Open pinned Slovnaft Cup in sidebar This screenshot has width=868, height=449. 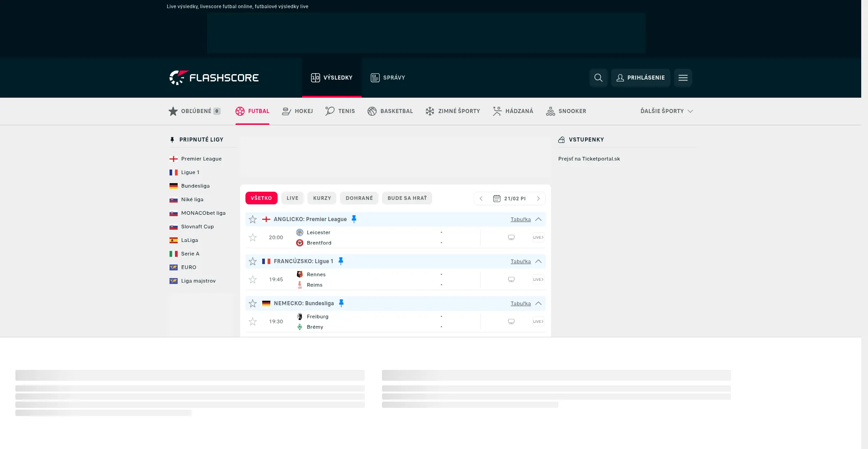pyautogui.click(x=192, y=227)
